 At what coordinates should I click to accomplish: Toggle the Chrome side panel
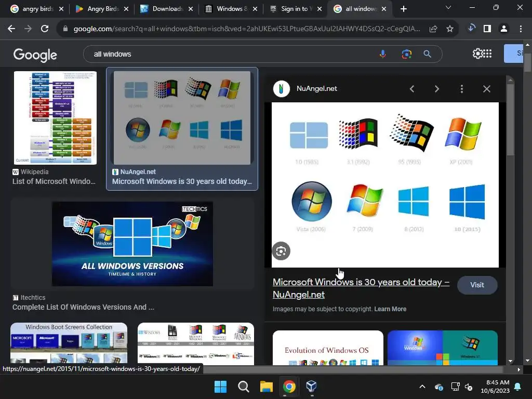click(x=487, y=29)
